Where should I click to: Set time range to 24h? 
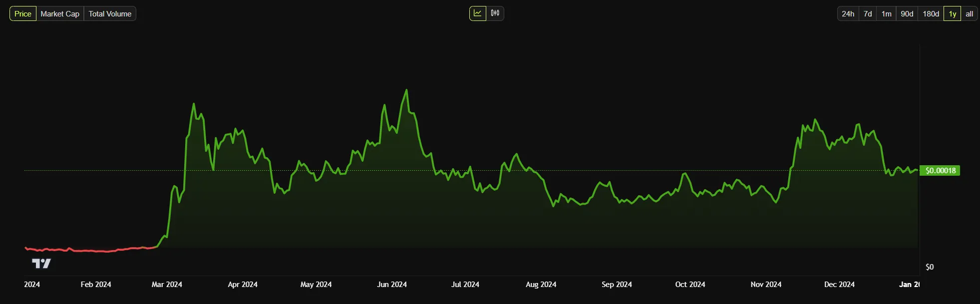click(x=848, y=14)
